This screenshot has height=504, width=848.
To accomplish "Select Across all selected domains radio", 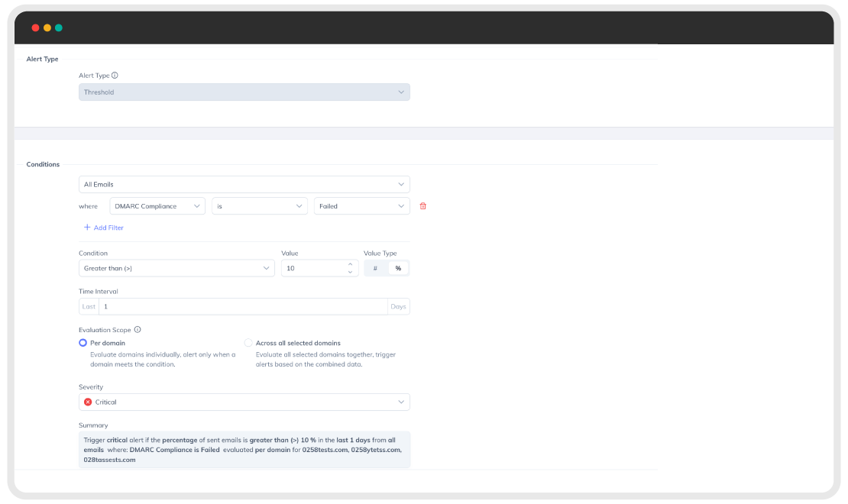I will (248, 343).
